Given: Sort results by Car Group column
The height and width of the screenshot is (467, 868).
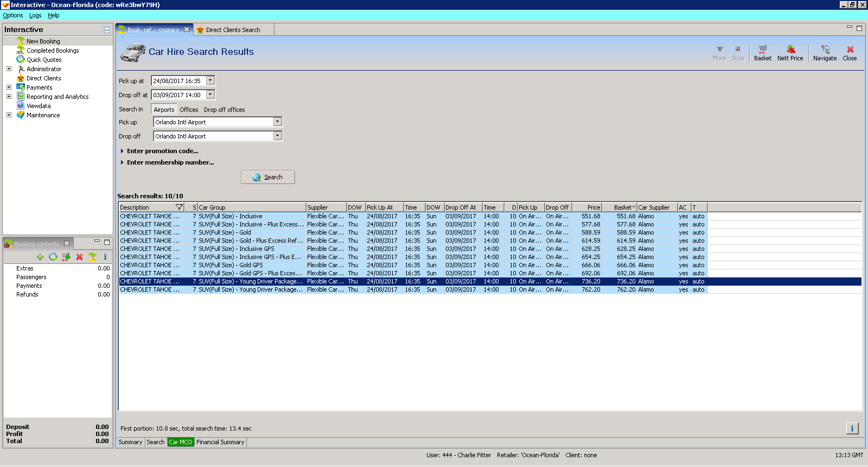Looking at the screenshot, I should [252, 207].
